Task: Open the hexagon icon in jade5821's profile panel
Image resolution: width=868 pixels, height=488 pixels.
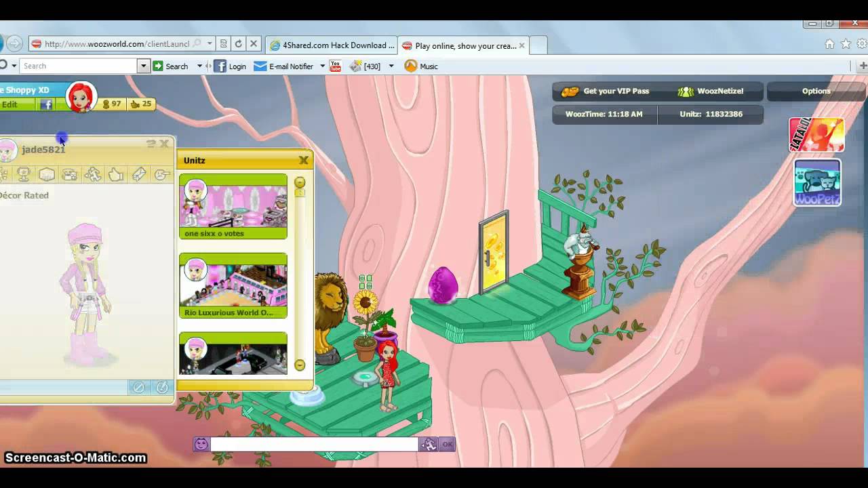Action: pos(47,175)
